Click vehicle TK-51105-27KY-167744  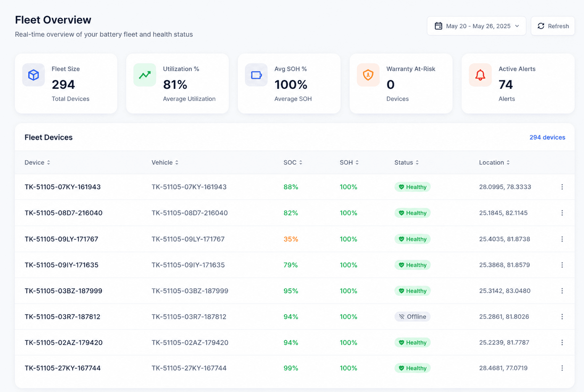pyautogui.click(x=189, y=368)
